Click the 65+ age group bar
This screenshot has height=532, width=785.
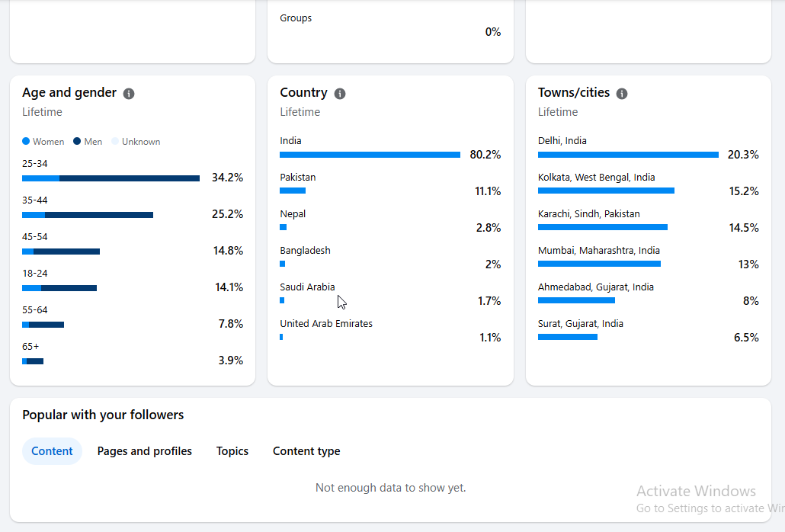click(33, 361)
